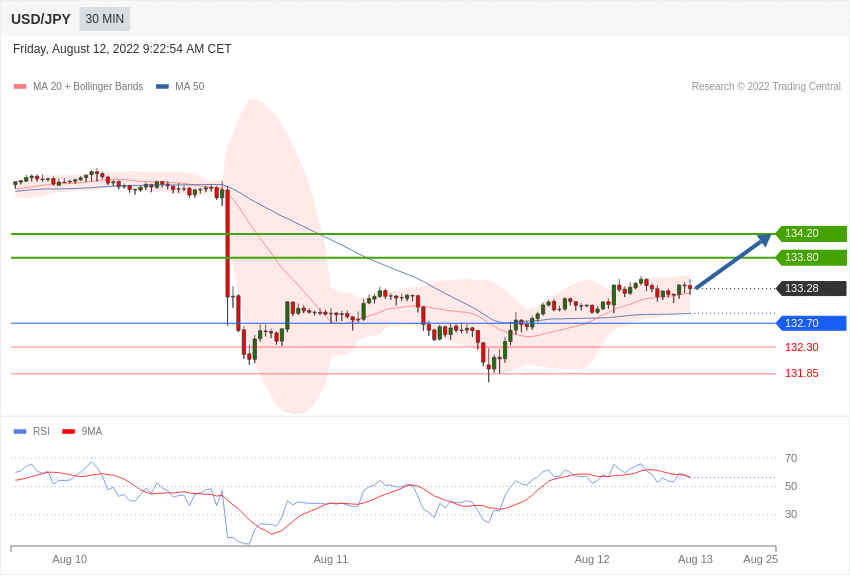Click the MA 20 + Bollinger Bands legend label
This screenshot has height=576, width=850.
tap(88, 86)
